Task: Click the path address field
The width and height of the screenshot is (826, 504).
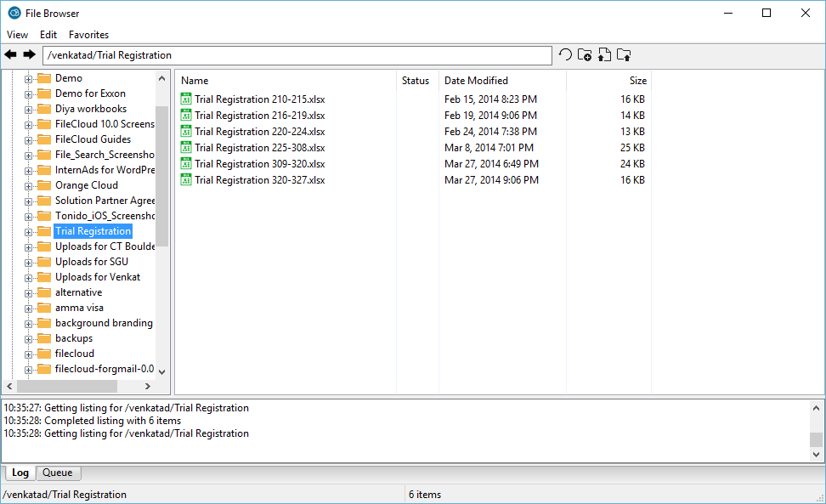Action: tap(297, 55)
